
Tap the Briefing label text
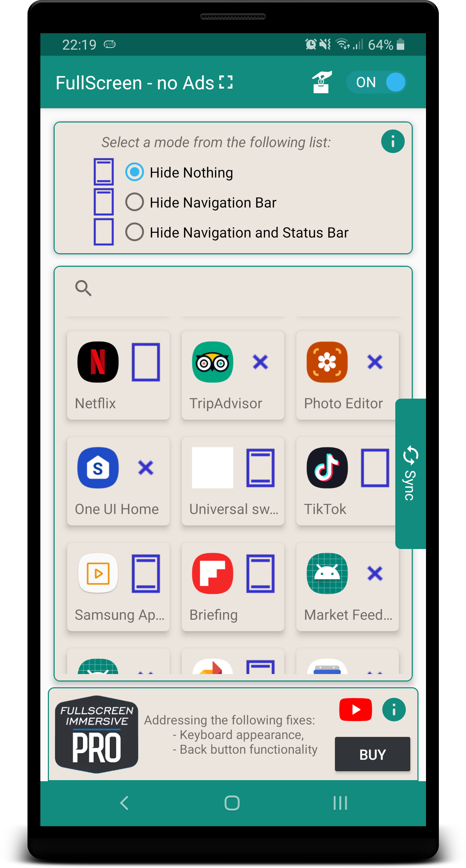pyautogui.click(x=214, y=615)
